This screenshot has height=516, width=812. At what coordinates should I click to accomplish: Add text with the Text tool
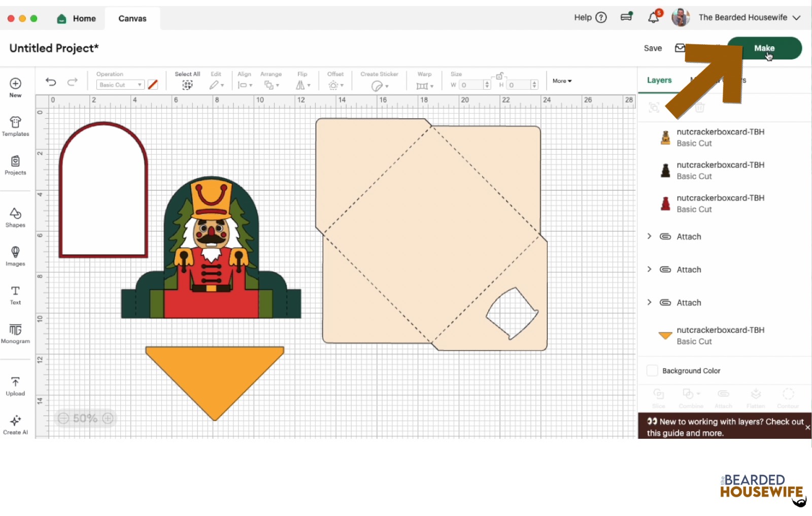(x=15, y=295)
